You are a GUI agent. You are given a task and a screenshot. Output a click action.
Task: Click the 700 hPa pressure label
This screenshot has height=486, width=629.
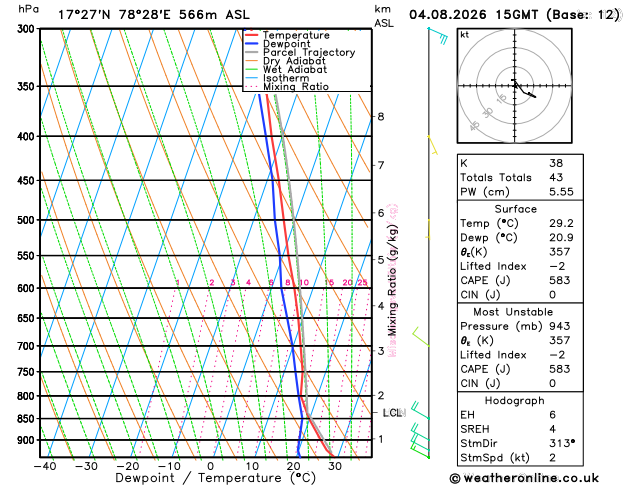point(28,346)
